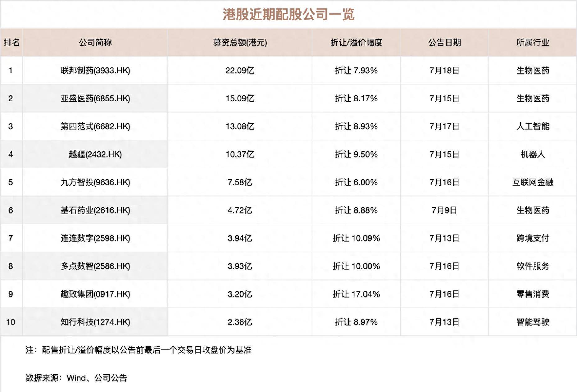The width and height of the screenshot is (577, 392).
Task: Select the 折让 17.04% cell
Action: pyautogui.click(x=356, y=294)
